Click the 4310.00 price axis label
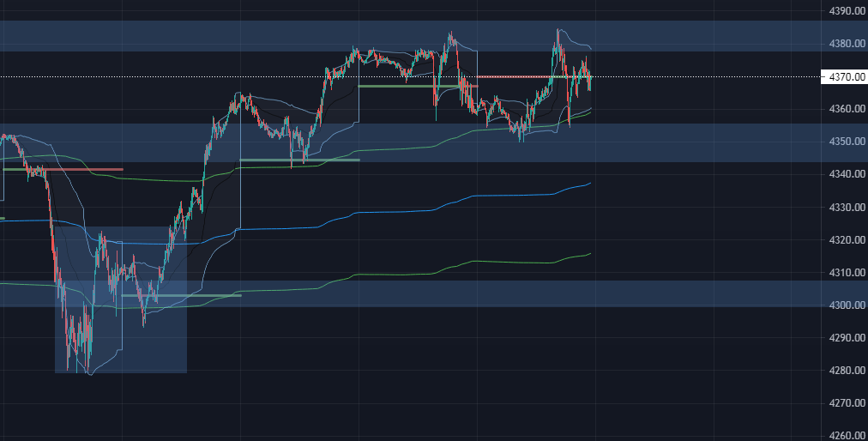 847,273
